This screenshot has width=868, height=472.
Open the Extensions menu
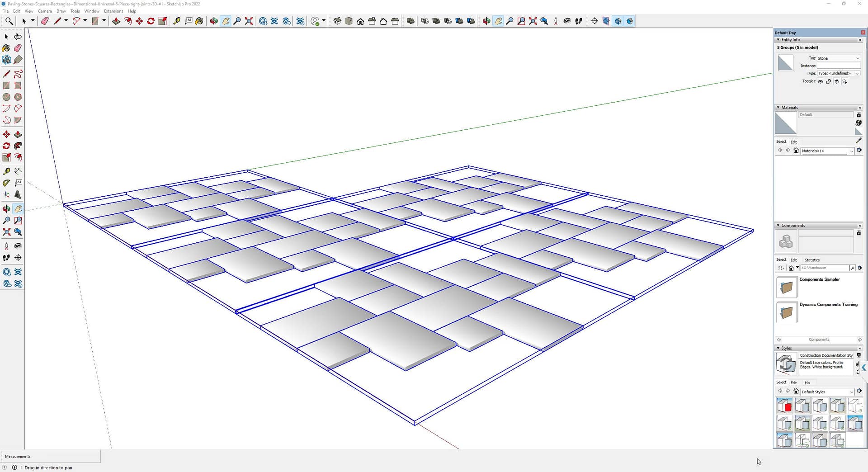[113, 11]
